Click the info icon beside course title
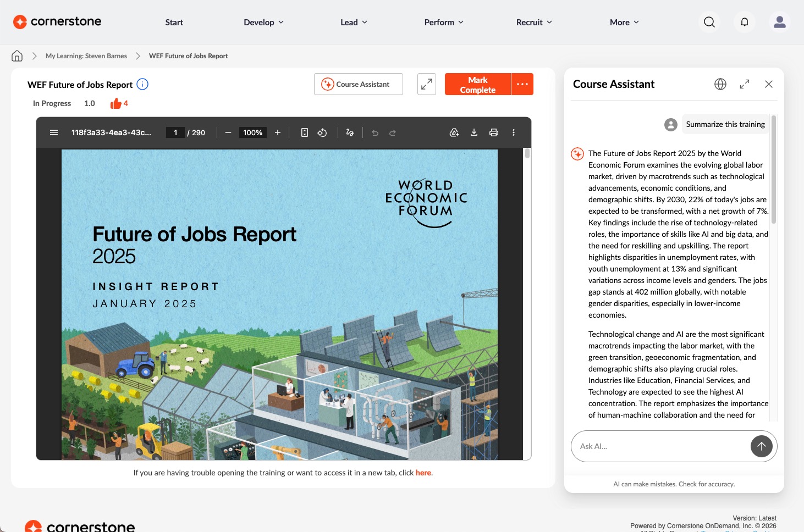Screen dimensions: 804x532 142,84
